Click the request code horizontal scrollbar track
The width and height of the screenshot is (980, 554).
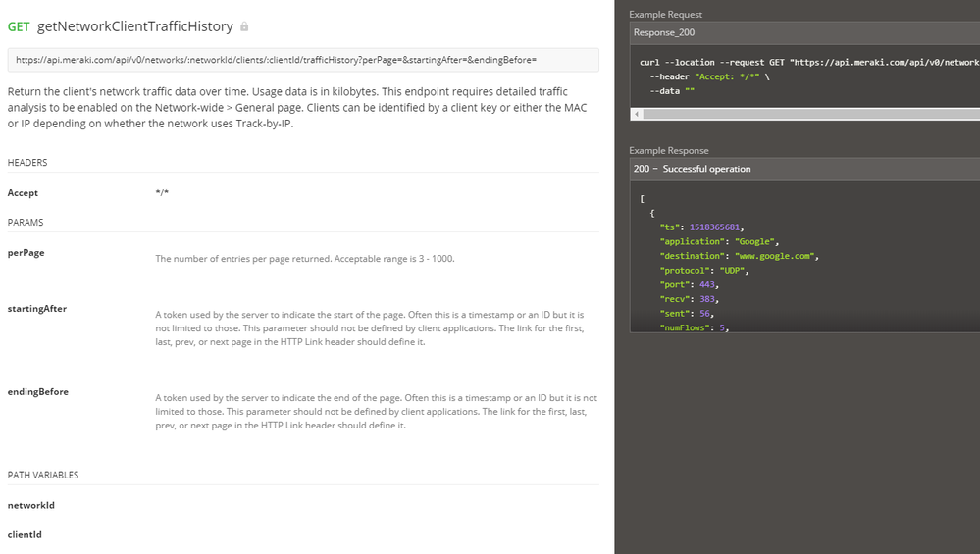(811, 114)
